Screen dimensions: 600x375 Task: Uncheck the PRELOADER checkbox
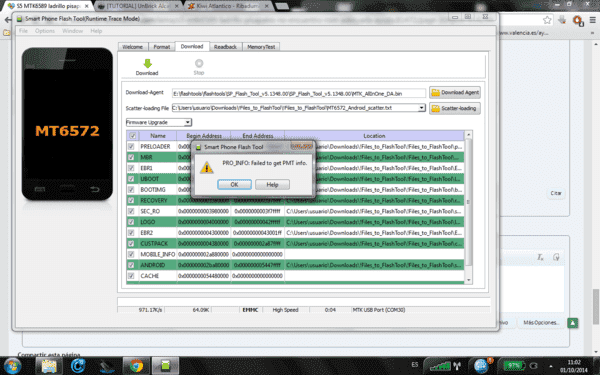[131, 147]
